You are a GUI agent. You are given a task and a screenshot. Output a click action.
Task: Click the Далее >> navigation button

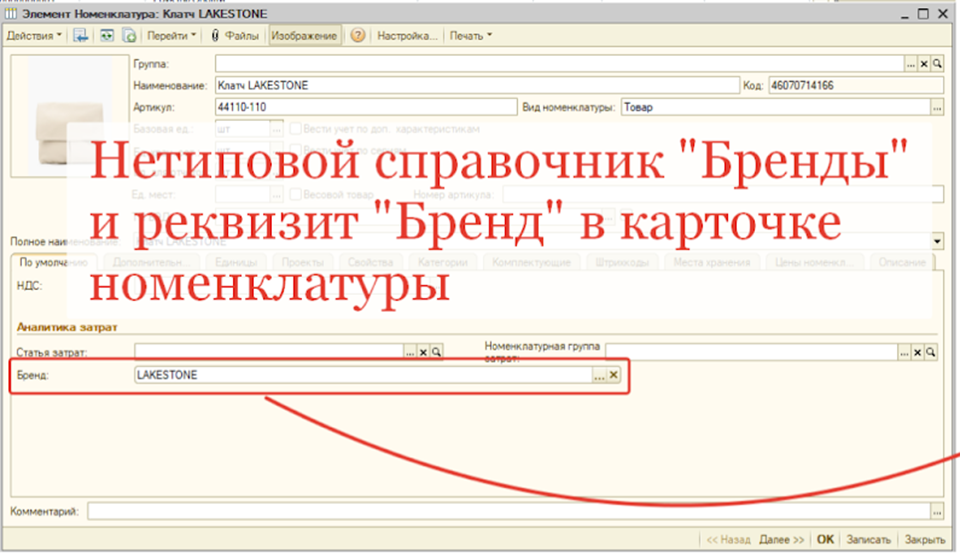(x=782, y=539)
